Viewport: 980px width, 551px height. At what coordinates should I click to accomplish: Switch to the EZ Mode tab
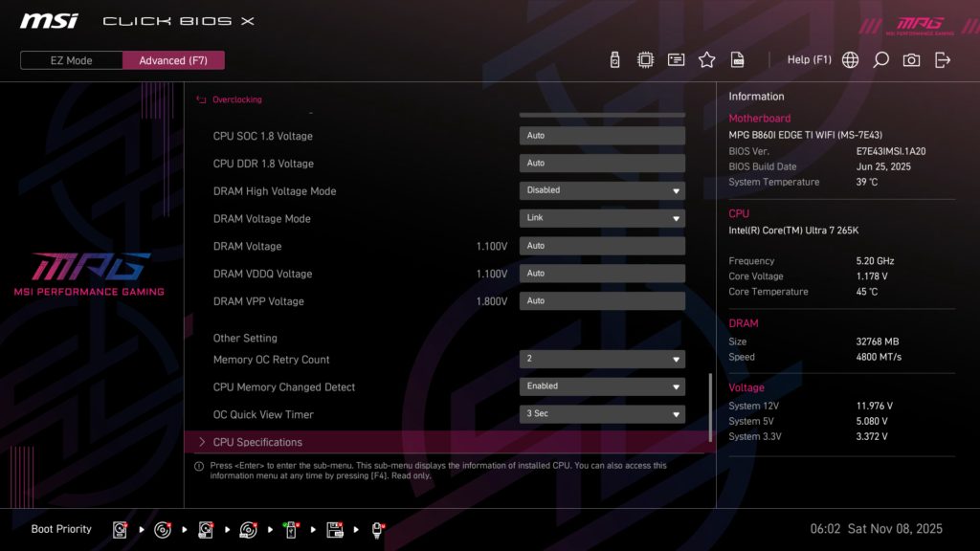coord(70,59)
